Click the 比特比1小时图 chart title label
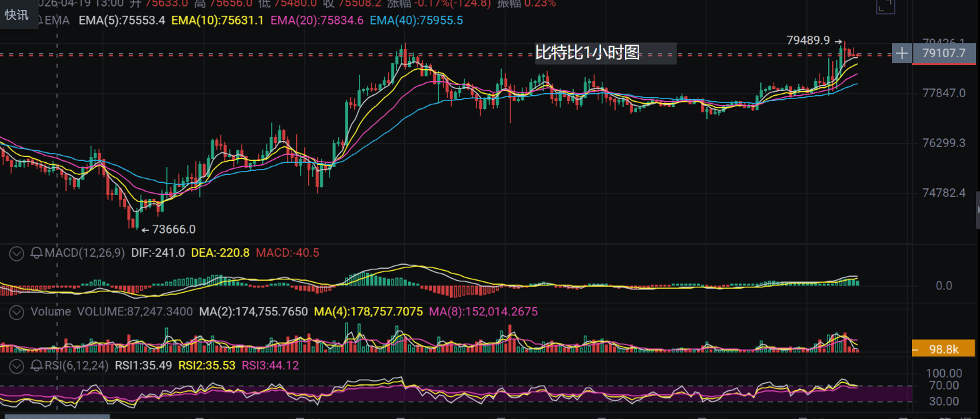Screen dimensions: 980x419 pos(588,53)
